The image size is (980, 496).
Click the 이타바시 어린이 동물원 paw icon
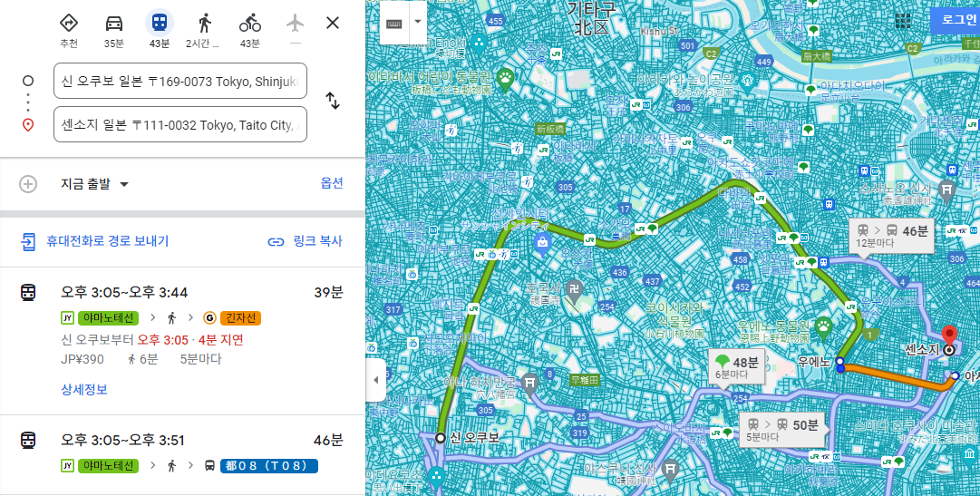coord(505,78)
